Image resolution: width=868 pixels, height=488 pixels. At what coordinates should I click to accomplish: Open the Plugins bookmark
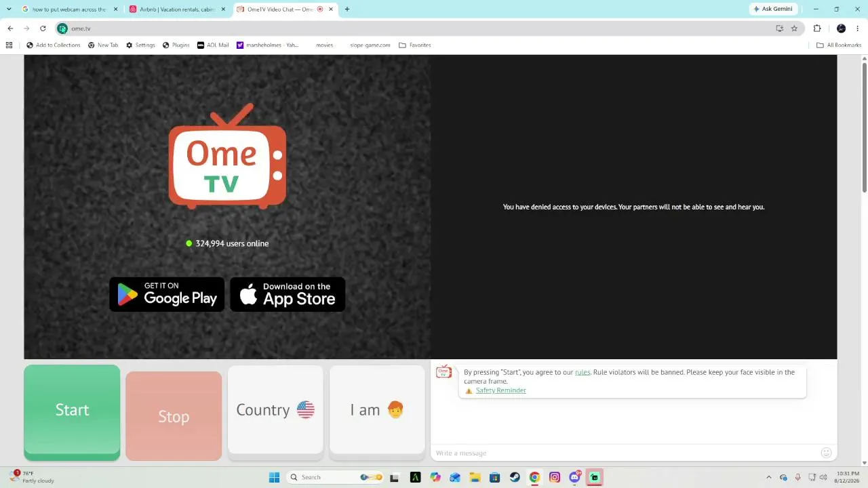176,45
